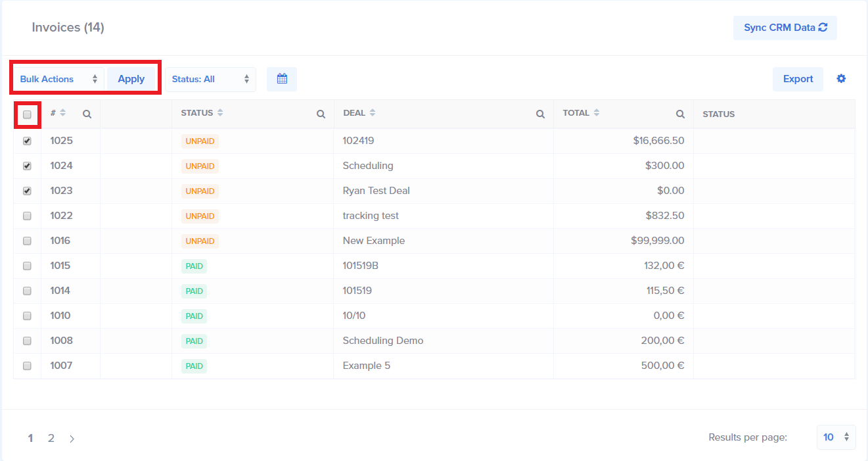Sort by first STATUS column arrows
The image size is (868, 461).
click(220, 113)
